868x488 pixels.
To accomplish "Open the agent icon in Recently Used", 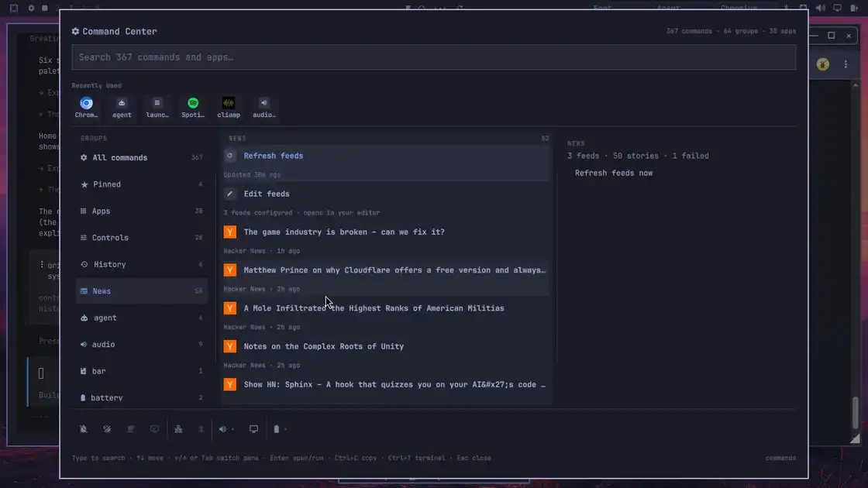I will pyautogui.click(x=122, y=107).
